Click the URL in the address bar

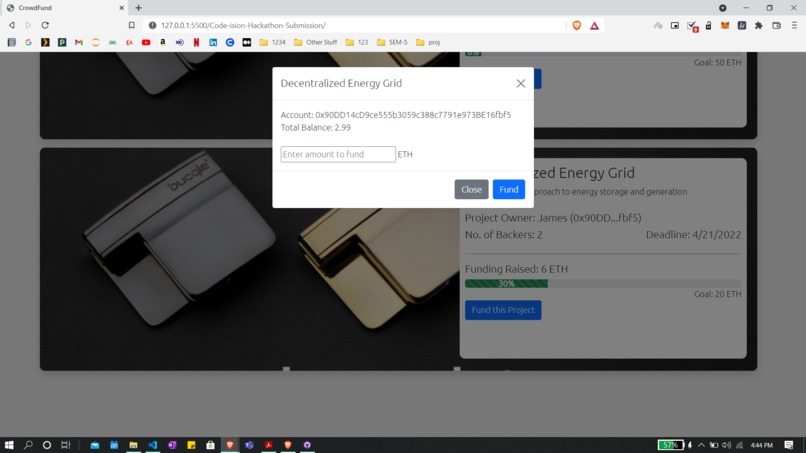[x=243, y=25]
